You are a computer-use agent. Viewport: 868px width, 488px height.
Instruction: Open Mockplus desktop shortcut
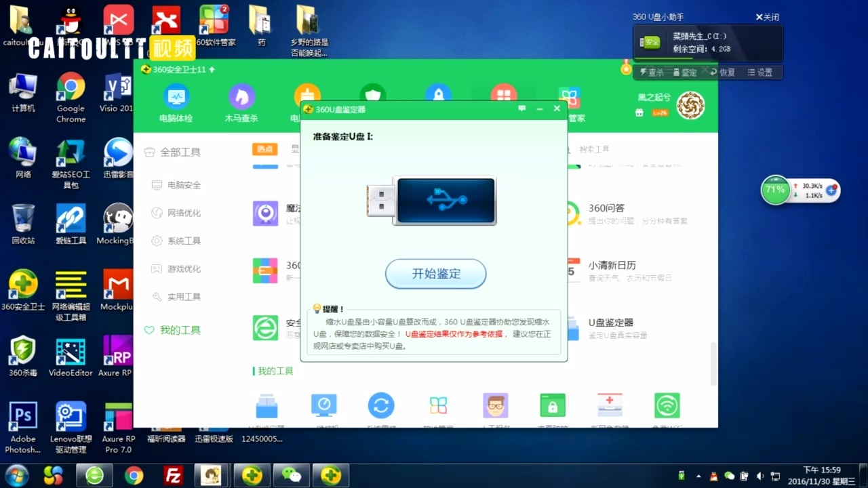[x=117, y=290]
